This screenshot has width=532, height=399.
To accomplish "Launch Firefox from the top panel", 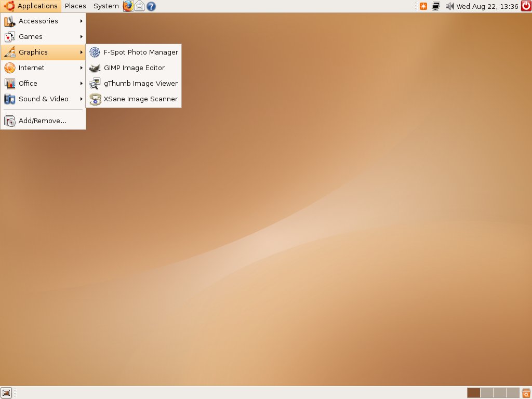I will pos(128,6).
